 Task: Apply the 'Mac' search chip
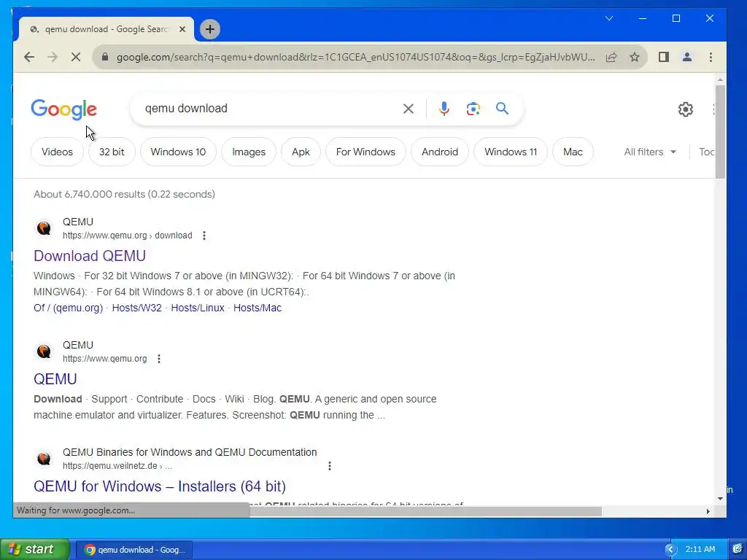point(573,152)
